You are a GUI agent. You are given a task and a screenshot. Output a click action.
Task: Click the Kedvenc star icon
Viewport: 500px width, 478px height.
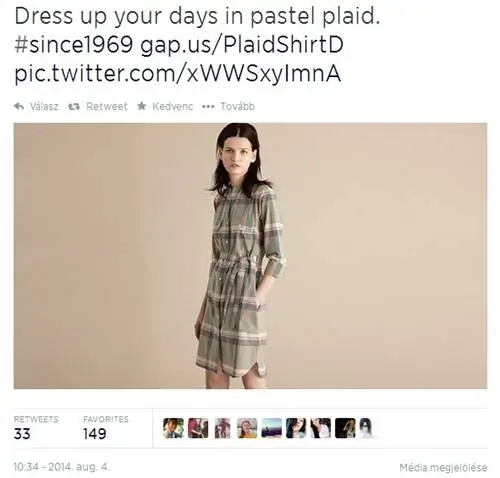[142, 106]
